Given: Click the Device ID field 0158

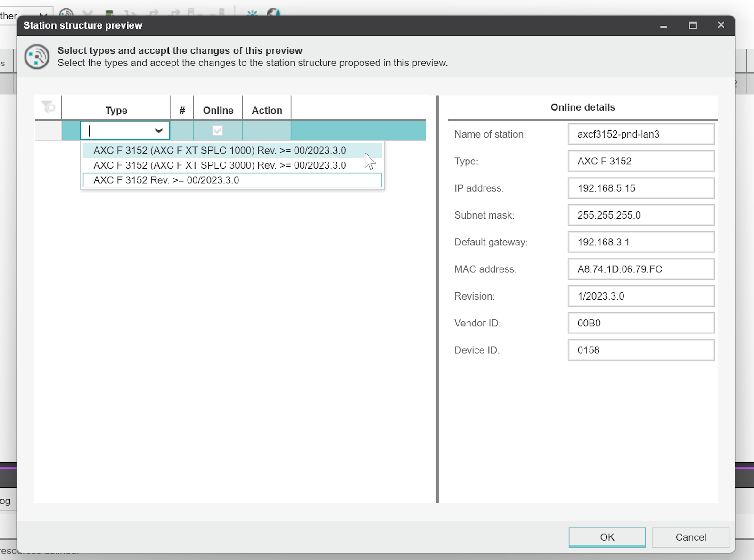Looking at the screenshot, I should coord(641,350).
